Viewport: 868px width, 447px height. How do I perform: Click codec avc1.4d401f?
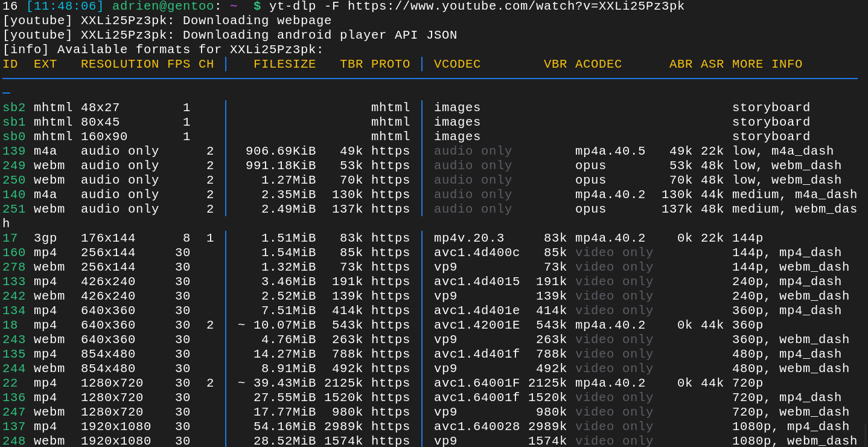click(477, 354)
